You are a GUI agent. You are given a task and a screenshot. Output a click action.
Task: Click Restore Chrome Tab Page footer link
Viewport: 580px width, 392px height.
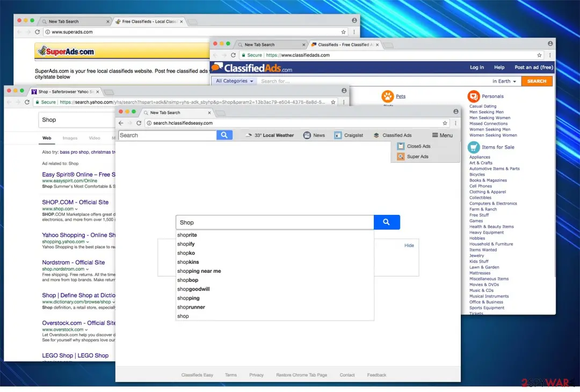click(301, 375)
